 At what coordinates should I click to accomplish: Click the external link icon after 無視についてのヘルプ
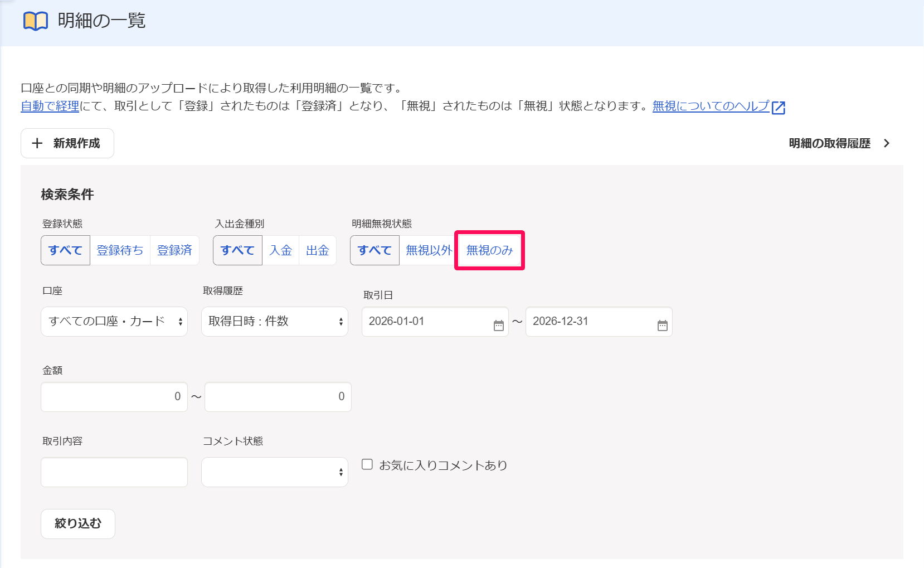pyautogui.click(x=779, y=108)
